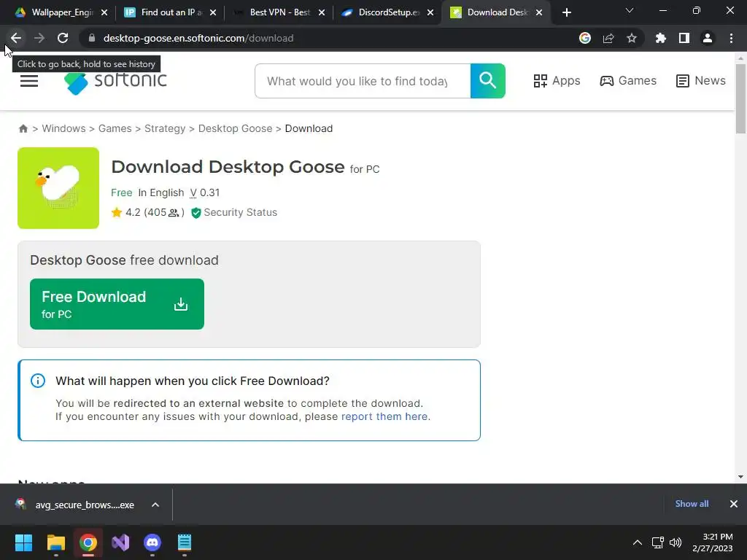Close the downloads bar
Screen dimensions: 747x560
click(734, 504)
